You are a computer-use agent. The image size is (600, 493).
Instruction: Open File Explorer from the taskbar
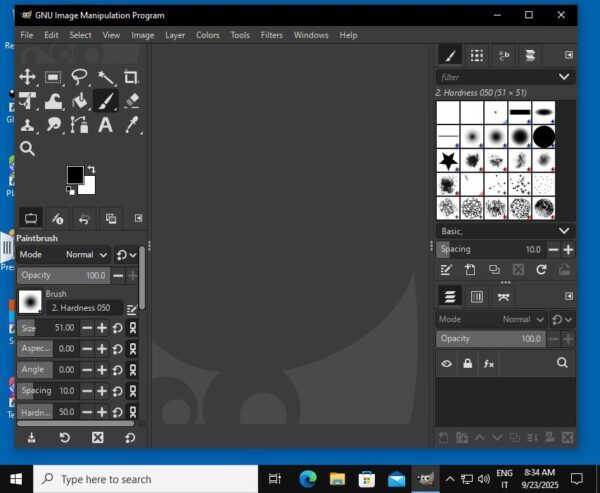point(337,479)
